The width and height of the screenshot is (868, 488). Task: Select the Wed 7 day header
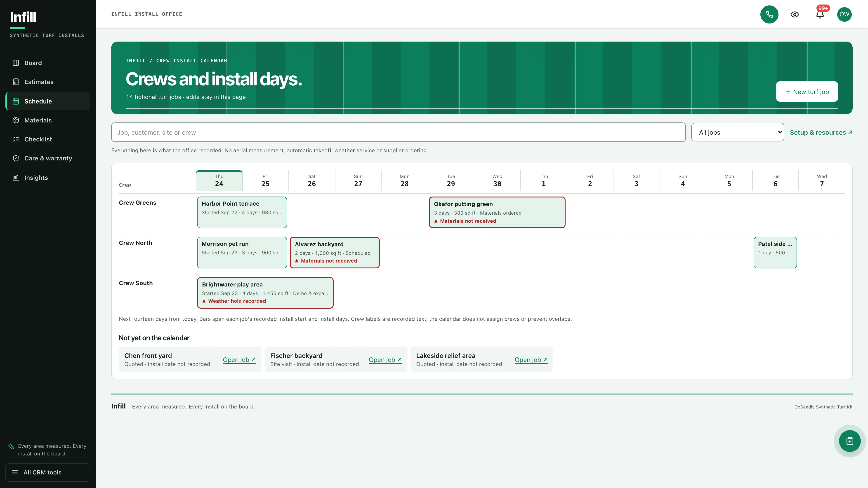[x=822, y=181]
